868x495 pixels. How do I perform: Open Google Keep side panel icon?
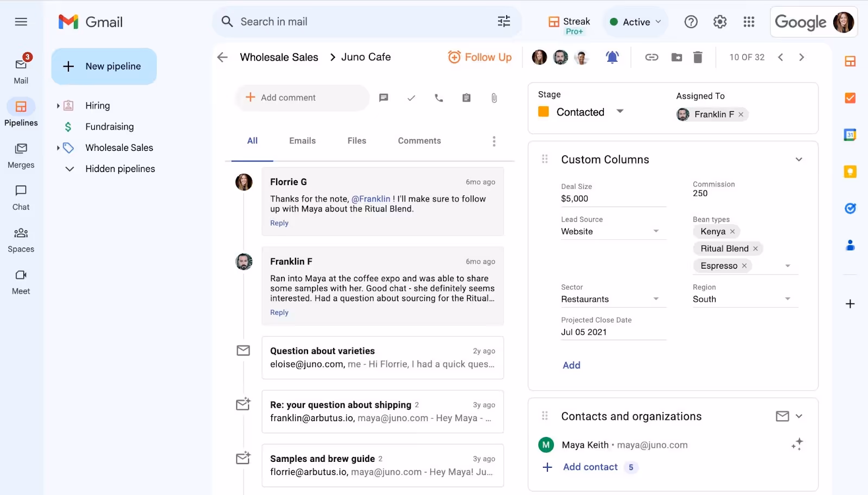[850, 172]
